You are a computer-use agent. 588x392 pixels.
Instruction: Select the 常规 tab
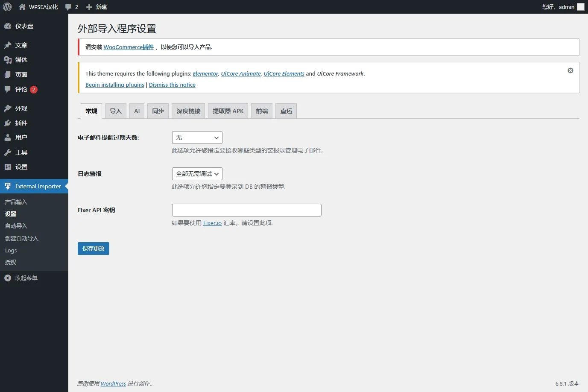tap(91, 111)
